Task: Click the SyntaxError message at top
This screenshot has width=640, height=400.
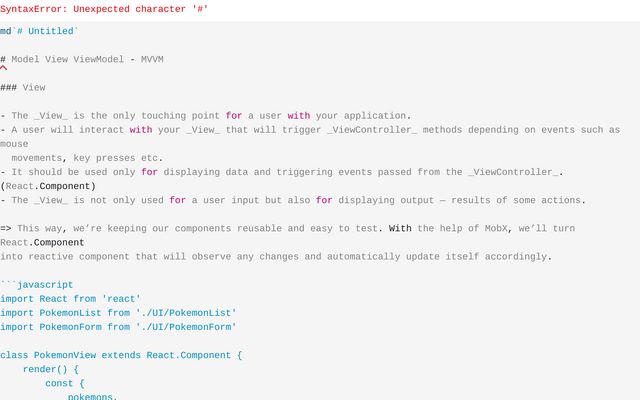Action: pos(104,8)
